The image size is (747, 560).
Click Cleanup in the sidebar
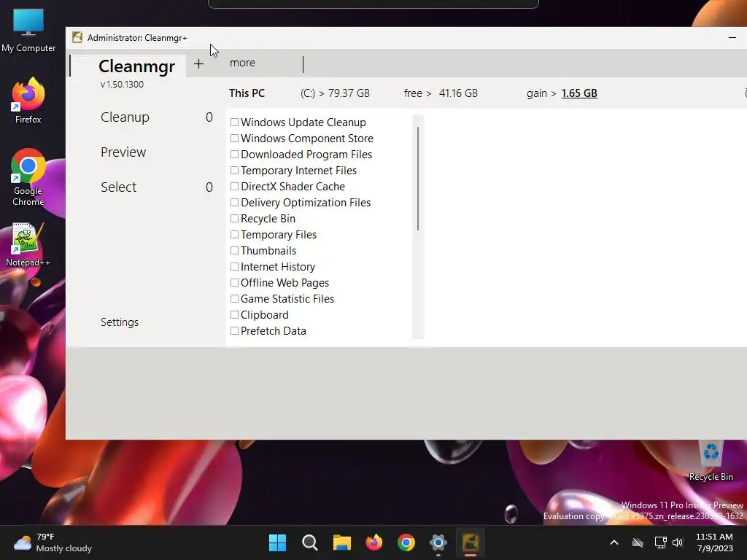pyautogui.click(x=125, y=117)
